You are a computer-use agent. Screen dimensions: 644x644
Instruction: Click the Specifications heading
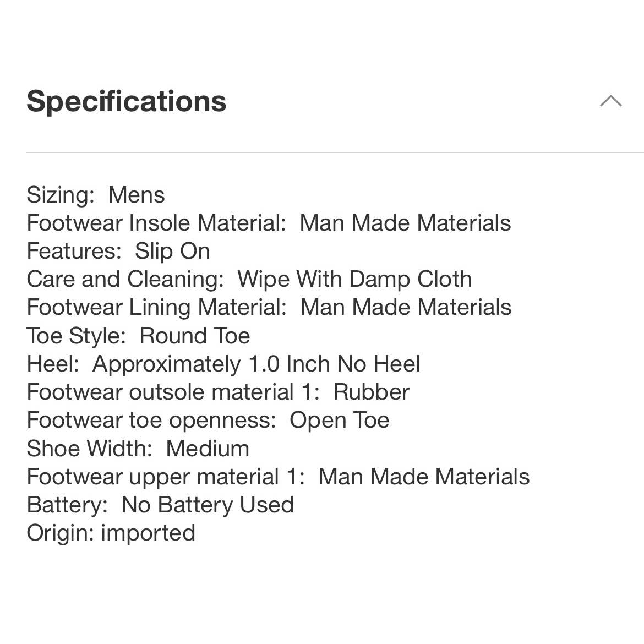pos(127,101)
